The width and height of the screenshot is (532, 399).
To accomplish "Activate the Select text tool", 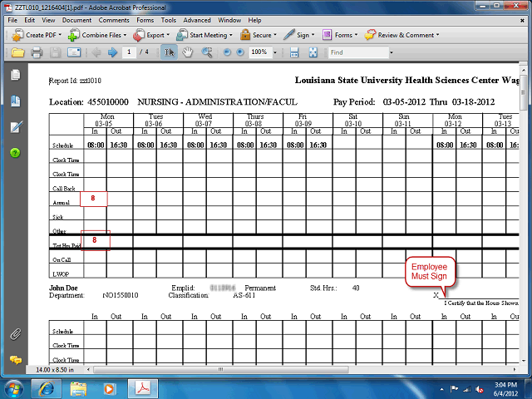I will pyautogui.click(x=169, y=52).
